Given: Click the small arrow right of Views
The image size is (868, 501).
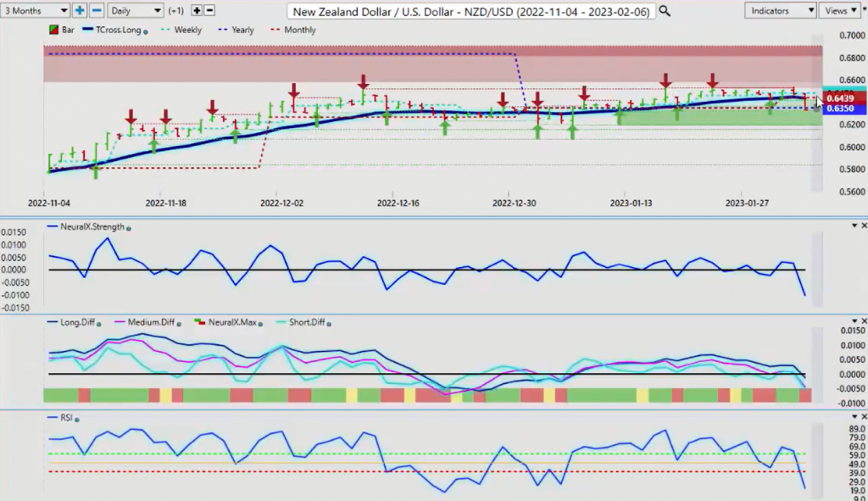Looking at the screenshot, I should coord(864,10).
